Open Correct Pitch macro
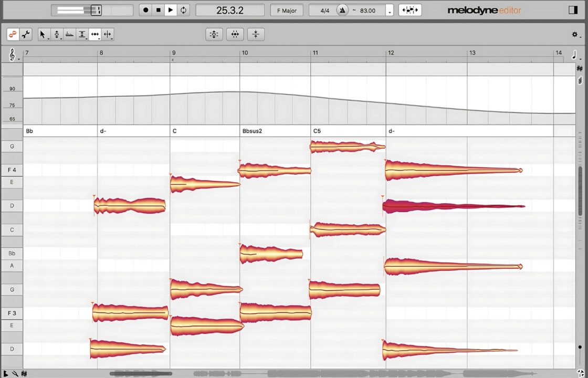588x378 pixels. pos(214,35)
